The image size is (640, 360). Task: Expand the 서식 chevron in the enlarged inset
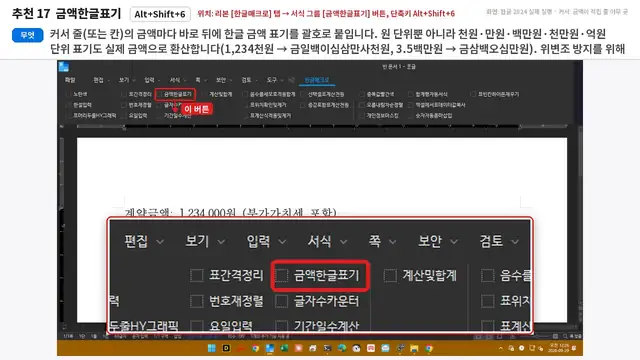point(344,242)
